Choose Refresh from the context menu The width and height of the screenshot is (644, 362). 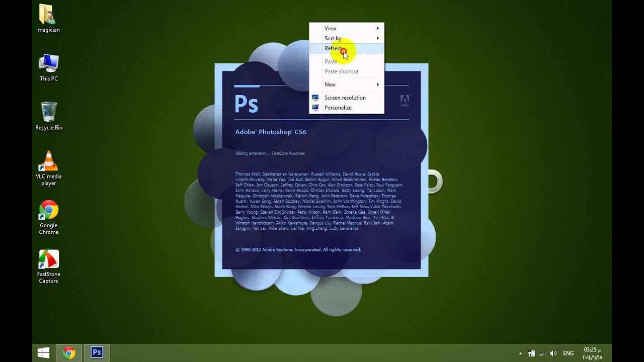[346, 48]
